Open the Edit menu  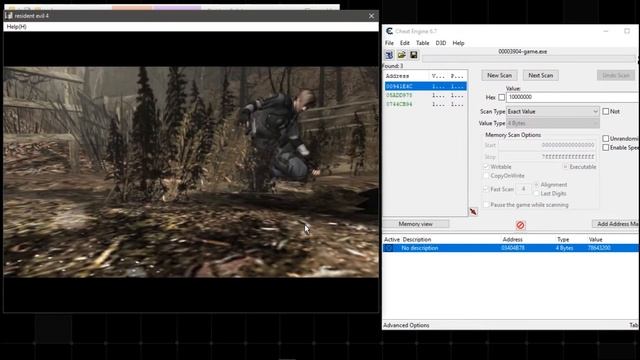click(x=404, y=43)
